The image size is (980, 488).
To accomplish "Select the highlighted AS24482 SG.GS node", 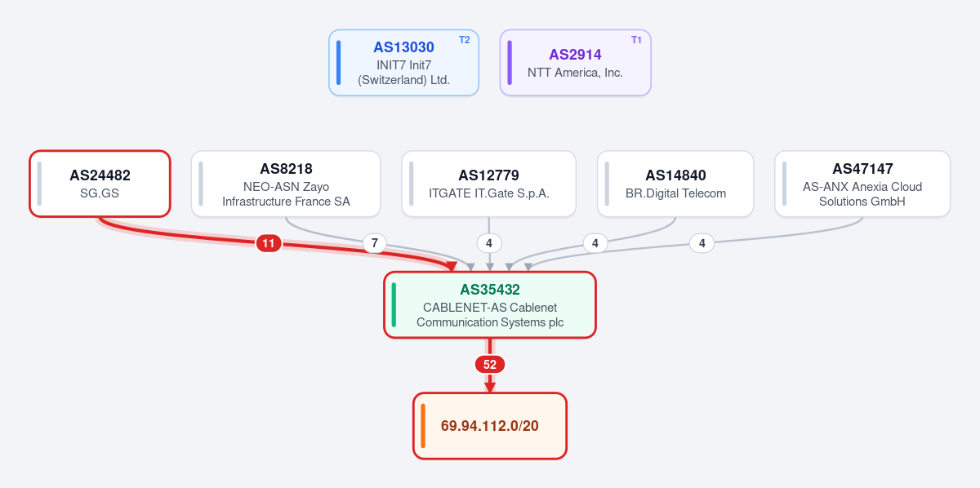I will [x=100, y=184].
